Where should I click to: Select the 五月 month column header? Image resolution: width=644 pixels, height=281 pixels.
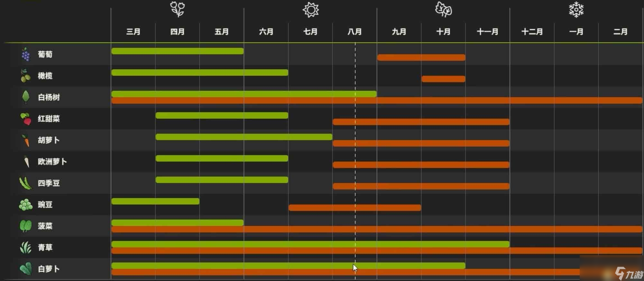point(222,32)
